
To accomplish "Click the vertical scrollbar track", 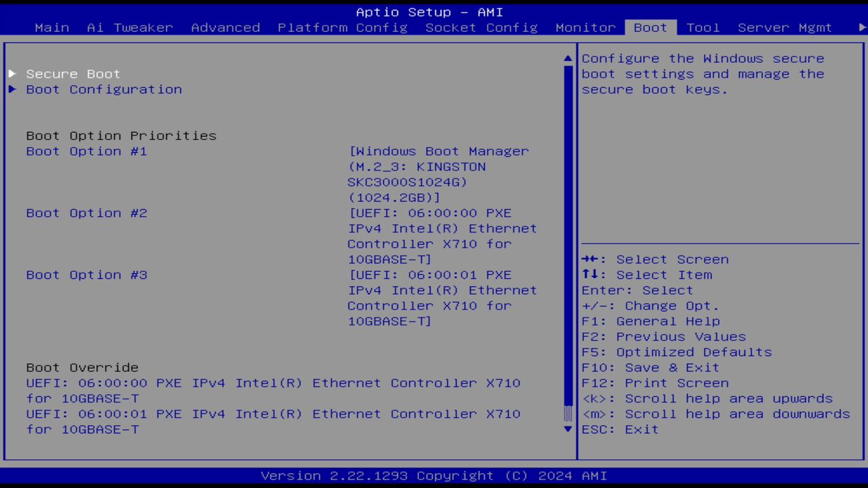I will 568,244.
